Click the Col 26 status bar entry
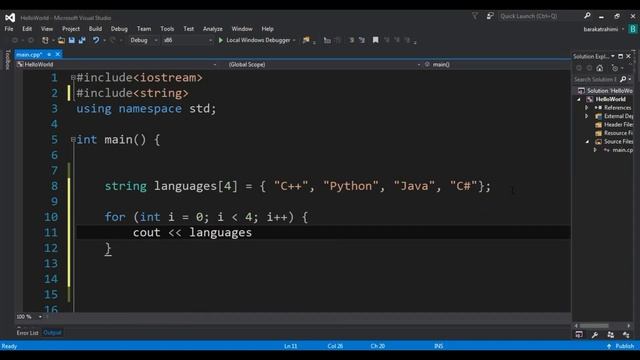640x360 pixels. (335, 346)
